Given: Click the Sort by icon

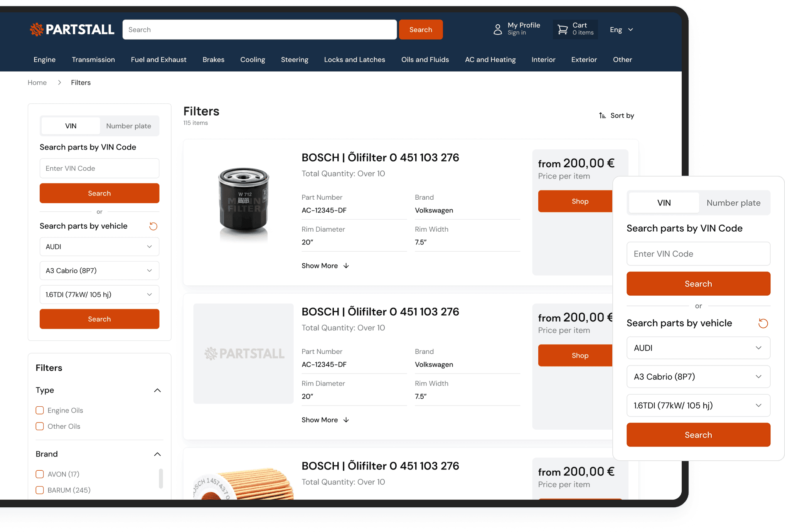Looking at the screenshot, I should (602, 115).
